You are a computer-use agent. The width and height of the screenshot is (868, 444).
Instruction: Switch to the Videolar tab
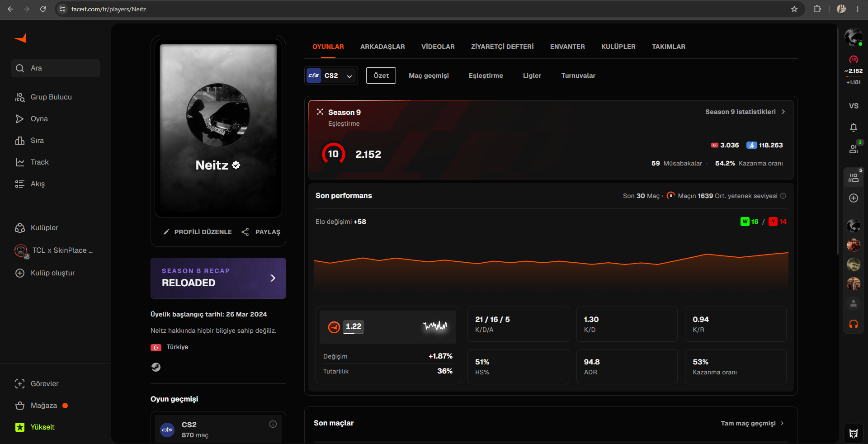(438, 47)
